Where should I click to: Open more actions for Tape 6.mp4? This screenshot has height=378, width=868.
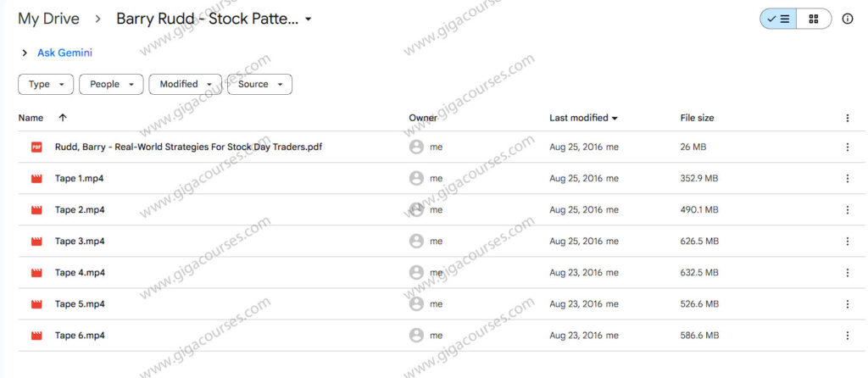pos(847,336)
